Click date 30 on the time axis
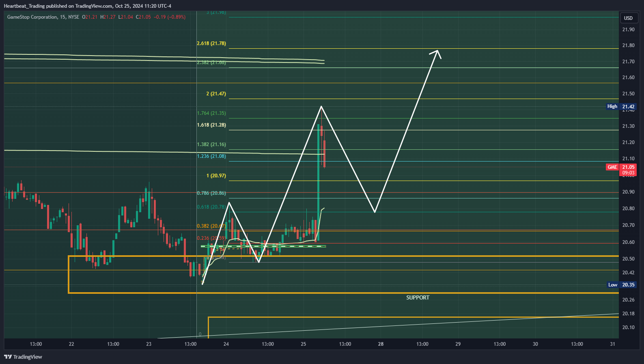644x364 pixels. pos(535,344)
